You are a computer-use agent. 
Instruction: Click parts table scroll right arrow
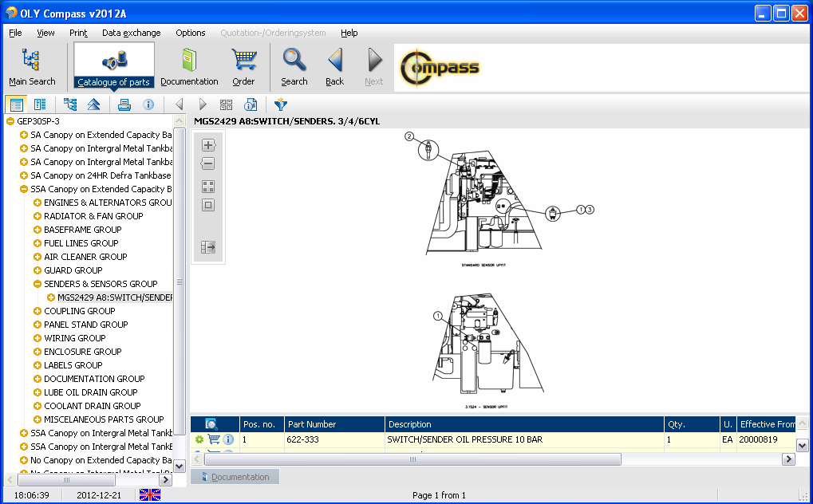point(788,459)
